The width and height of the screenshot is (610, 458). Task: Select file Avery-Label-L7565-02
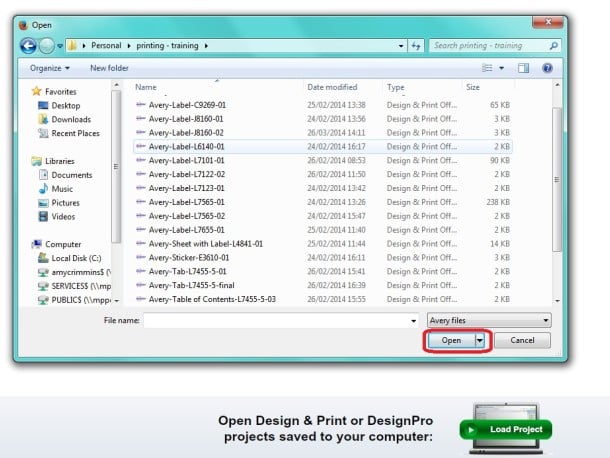click(322, 216)
